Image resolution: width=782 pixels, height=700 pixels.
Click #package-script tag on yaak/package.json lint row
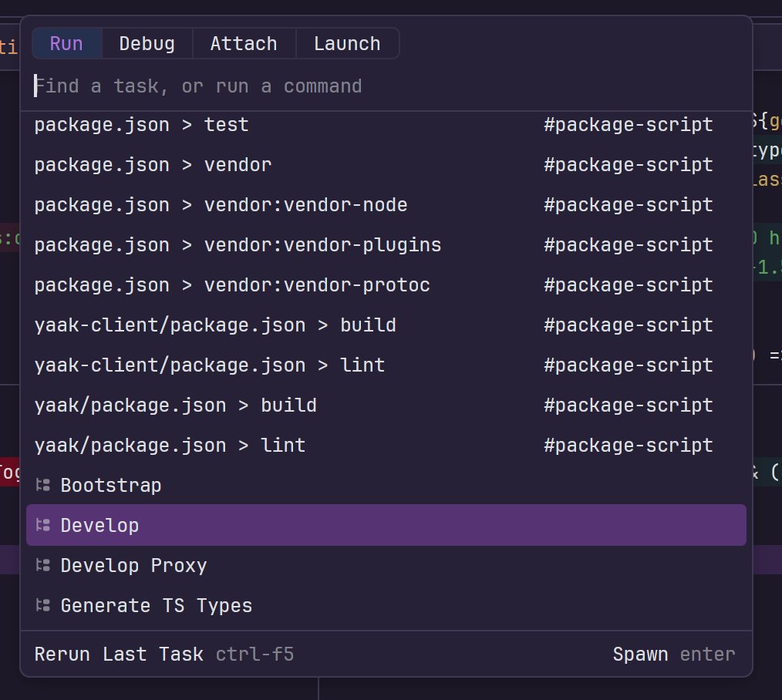pos(629,446)
